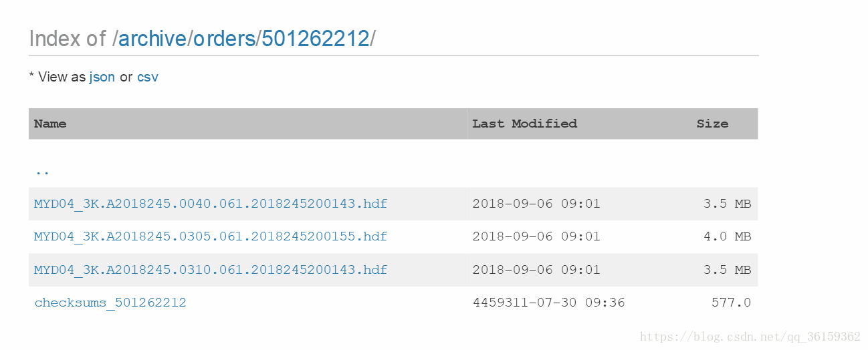Sort by the Last Modified column header
The width and height of the screenshot is (868, 350).
pyautogui.click(x=524, y=124)
